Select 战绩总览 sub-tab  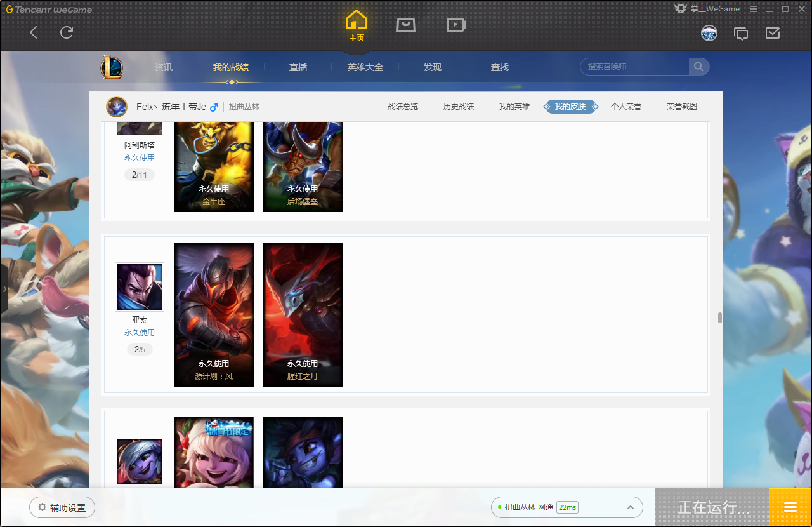[x=403, y=107]
